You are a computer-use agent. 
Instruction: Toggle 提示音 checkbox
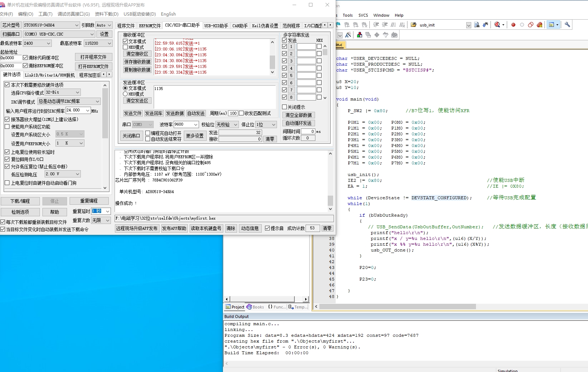[x=268, y=228]
